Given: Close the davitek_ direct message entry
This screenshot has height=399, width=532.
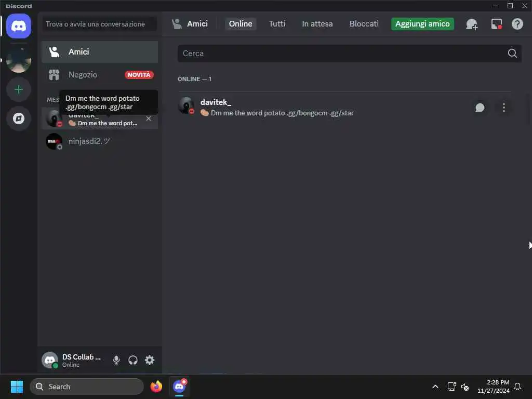Looking at the screenshot, I should click(149, 118).
